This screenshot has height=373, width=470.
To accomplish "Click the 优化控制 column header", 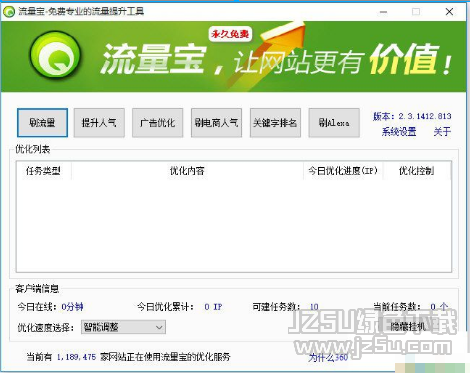I will [417, 171].
